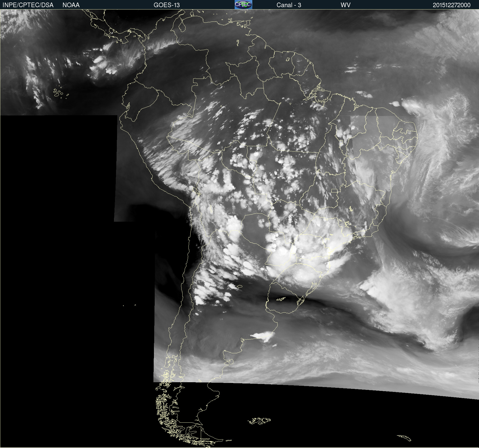Click the Canal - 3 label
479x448 pixels.
289,5
